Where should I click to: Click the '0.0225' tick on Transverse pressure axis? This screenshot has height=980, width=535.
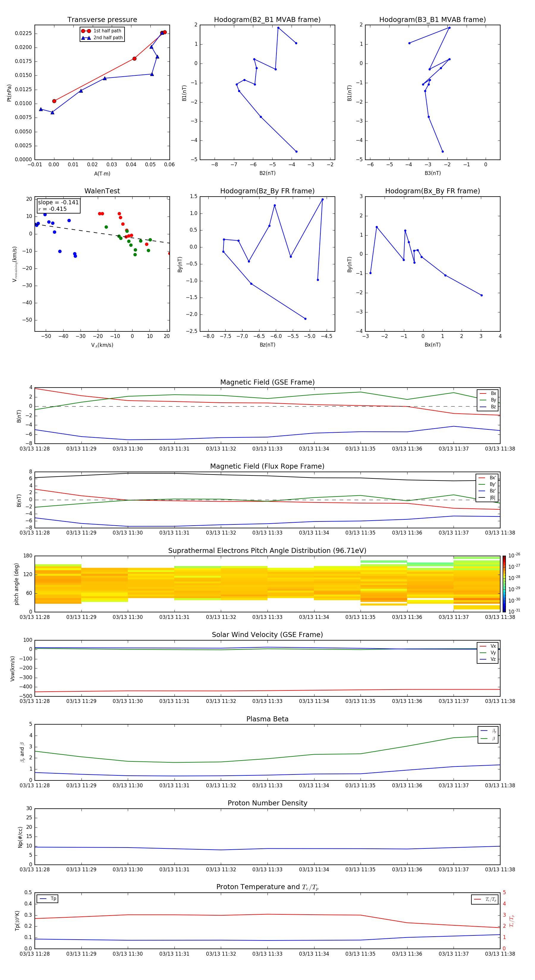click(23, 34)
